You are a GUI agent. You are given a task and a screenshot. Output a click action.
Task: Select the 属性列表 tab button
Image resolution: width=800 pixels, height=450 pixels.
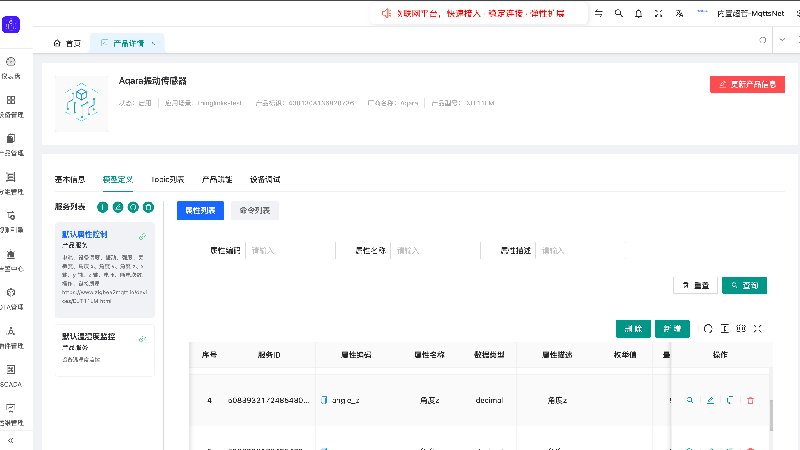coord(200,210)
